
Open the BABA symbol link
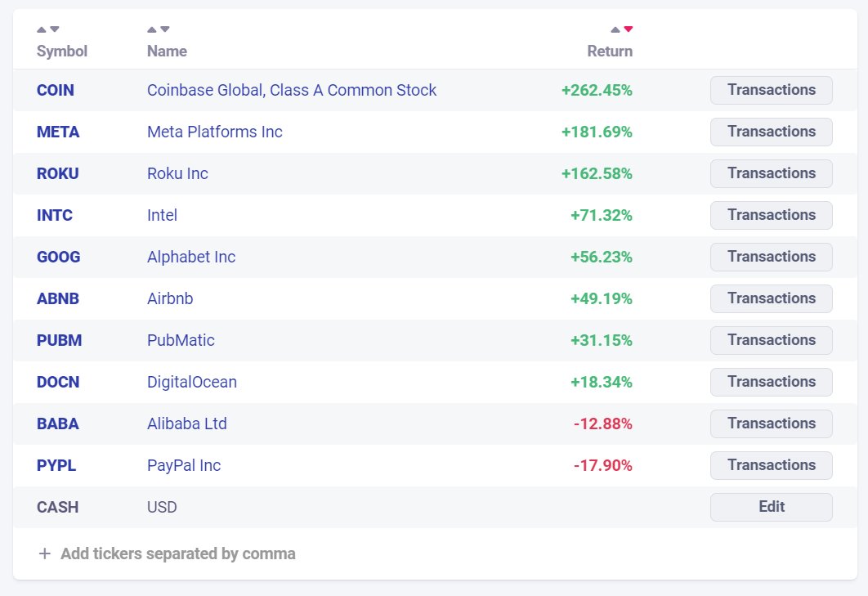tap(57, 423)
